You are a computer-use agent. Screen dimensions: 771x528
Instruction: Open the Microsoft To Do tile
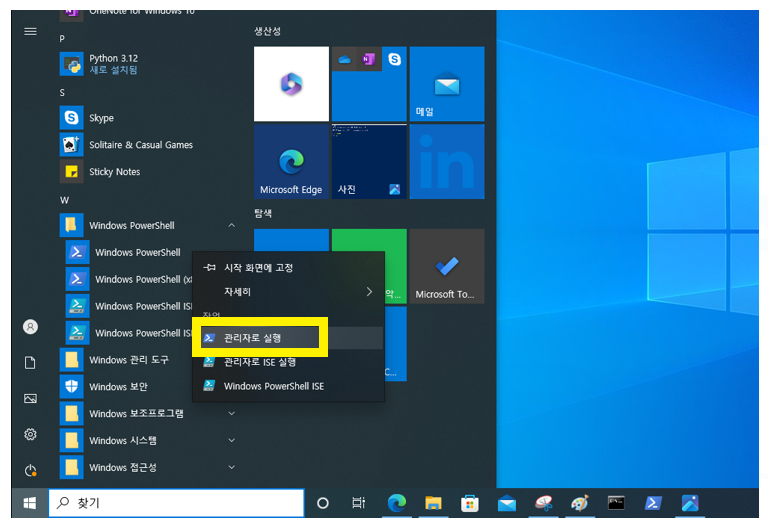click(x=446, y=267)
